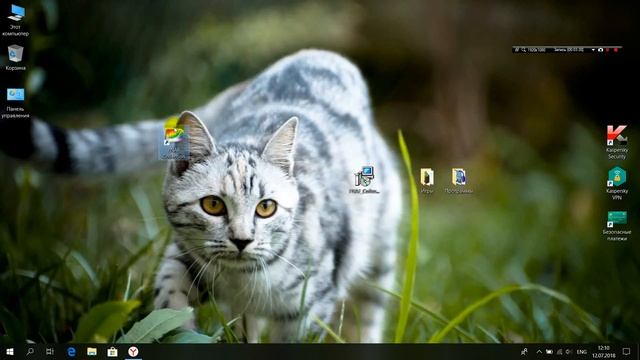
Task: Open taskbar search magnifier
Action: tap(30, 351)
